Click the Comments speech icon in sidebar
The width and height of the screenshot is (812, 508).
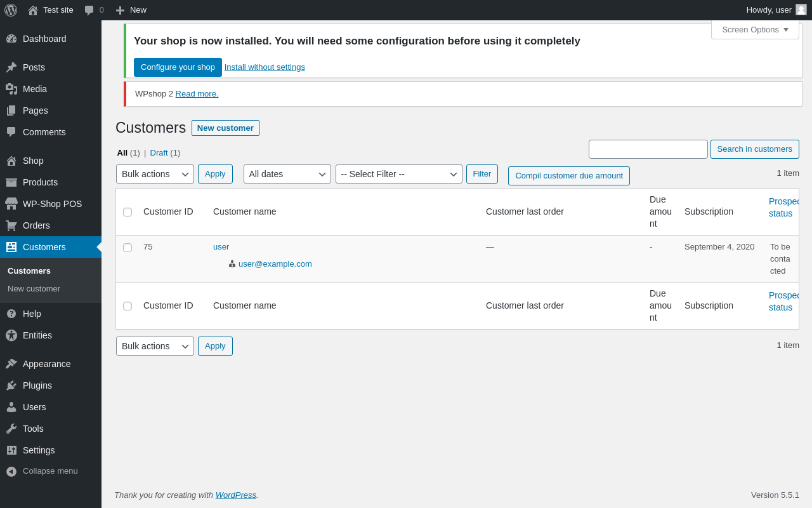point(11,132)
